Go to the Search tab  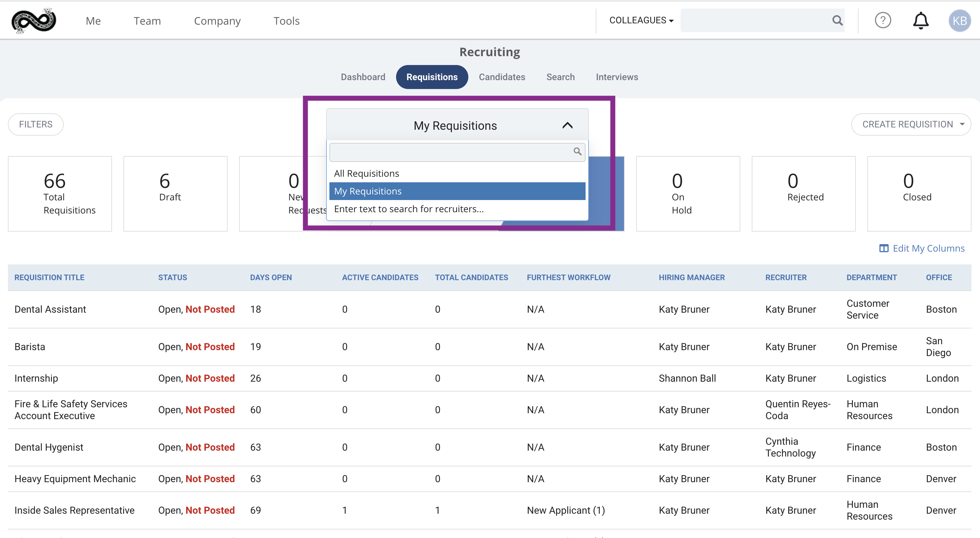click(x=560, y=77)
